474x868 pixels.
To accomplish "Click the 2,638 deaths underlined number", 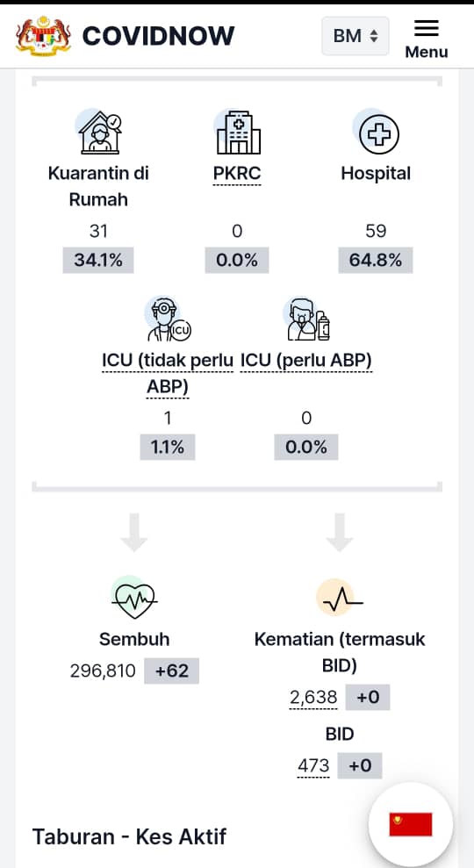I will [x=313, y=698].
